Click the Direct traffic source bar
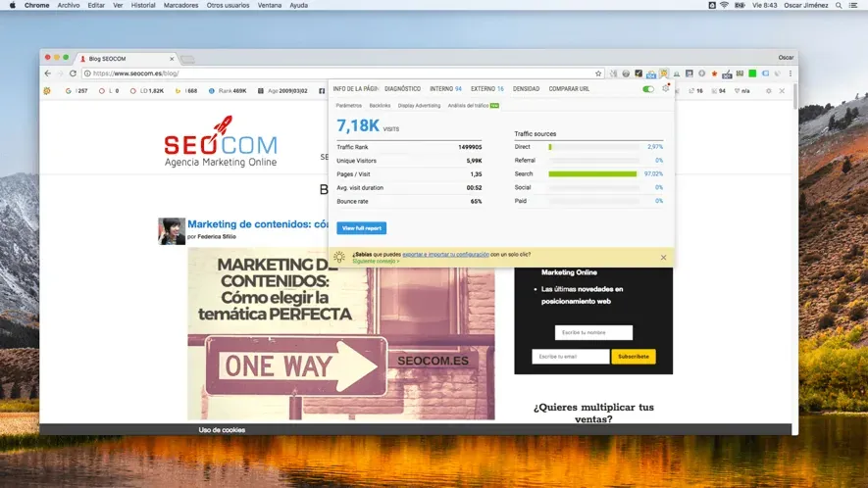This screenshot has height=488, width=868. point(593,147)
